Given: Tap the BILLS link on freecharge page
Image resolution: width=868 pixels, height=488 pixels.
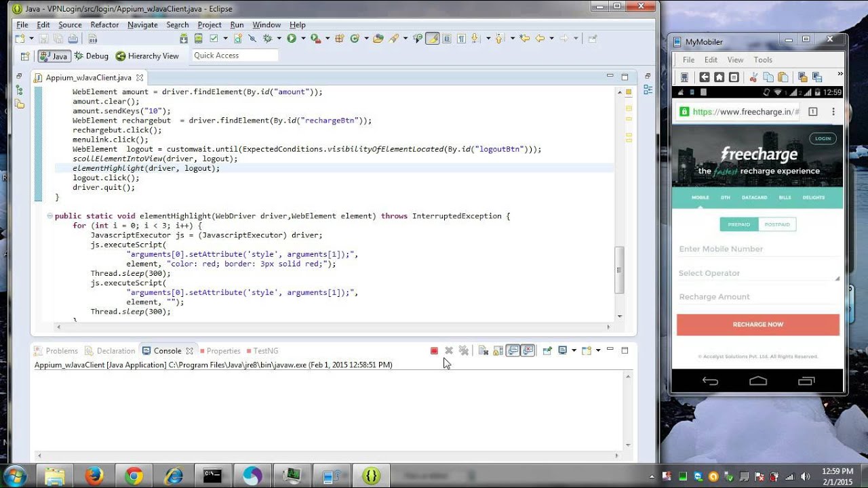Looking at the screenshot, I should 785,197.
